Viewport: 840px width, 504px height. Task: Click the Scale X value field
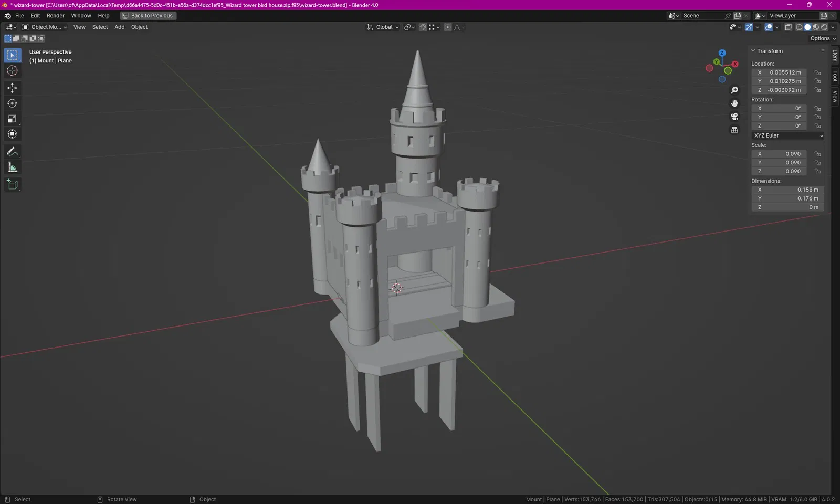(x=779, y=154)
